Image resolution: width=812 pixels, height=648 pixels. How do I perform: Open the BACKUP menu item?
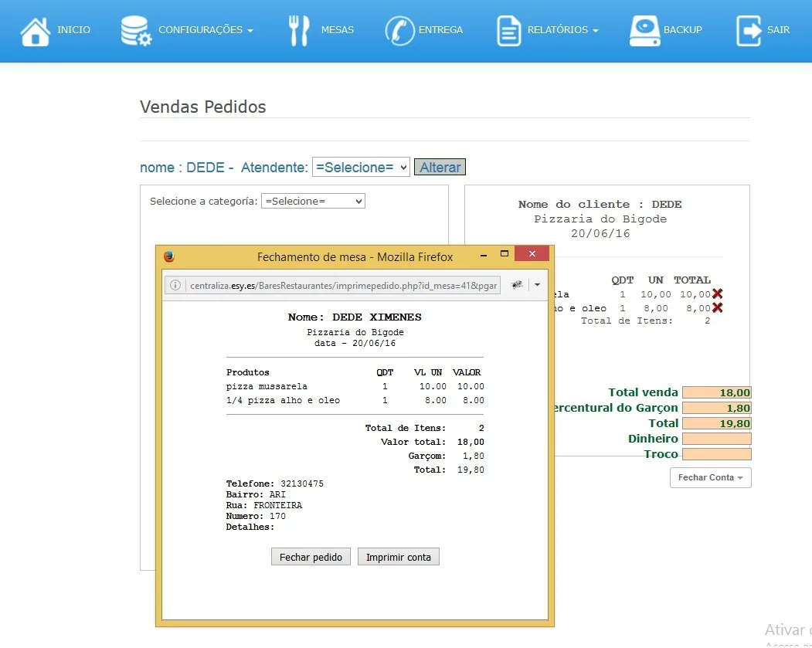tap(682, 30)
